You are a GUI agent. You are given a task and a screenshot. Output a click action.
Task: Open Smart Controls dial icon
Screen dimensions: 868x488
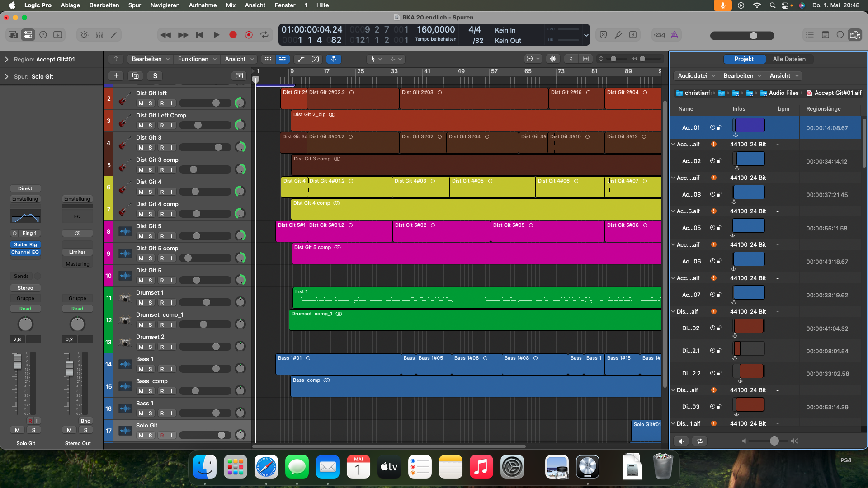tap(84, 35)
